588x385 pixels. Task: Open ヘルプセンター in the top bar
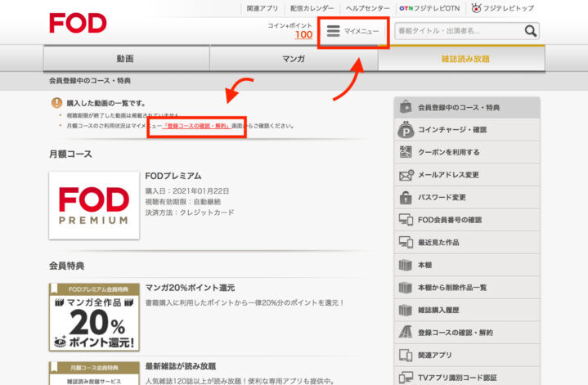click(367, 8)
